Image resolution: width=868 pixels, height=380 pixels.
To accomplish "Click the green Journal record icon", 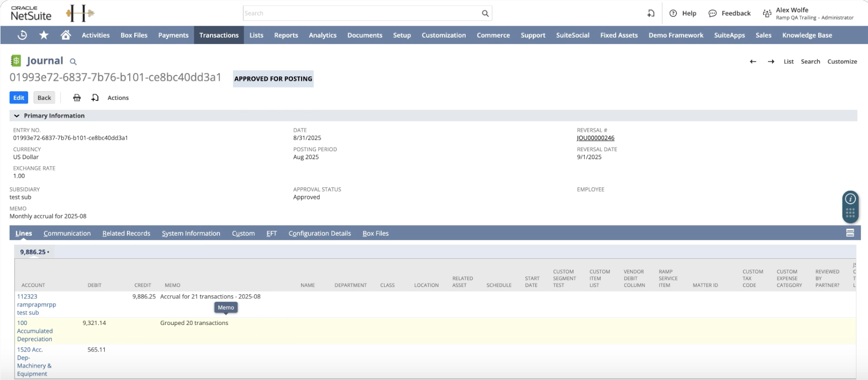I will pos(16,60).
